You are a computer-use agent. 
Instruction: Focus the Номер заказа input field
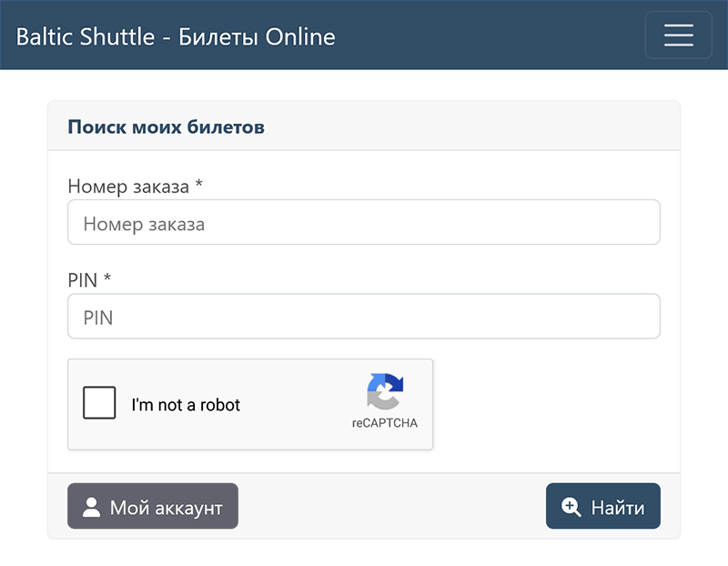point(364,222)
